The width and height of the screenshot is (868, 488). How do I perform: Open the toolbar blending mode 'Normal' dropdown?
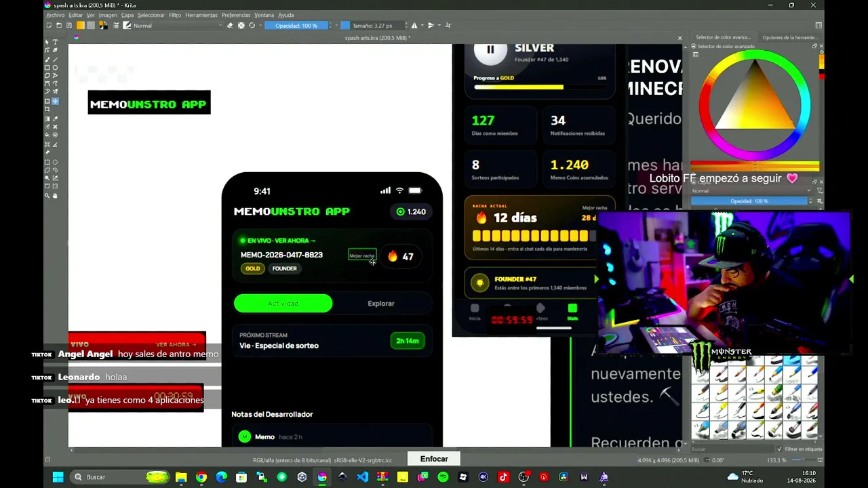tap(178, 26)
